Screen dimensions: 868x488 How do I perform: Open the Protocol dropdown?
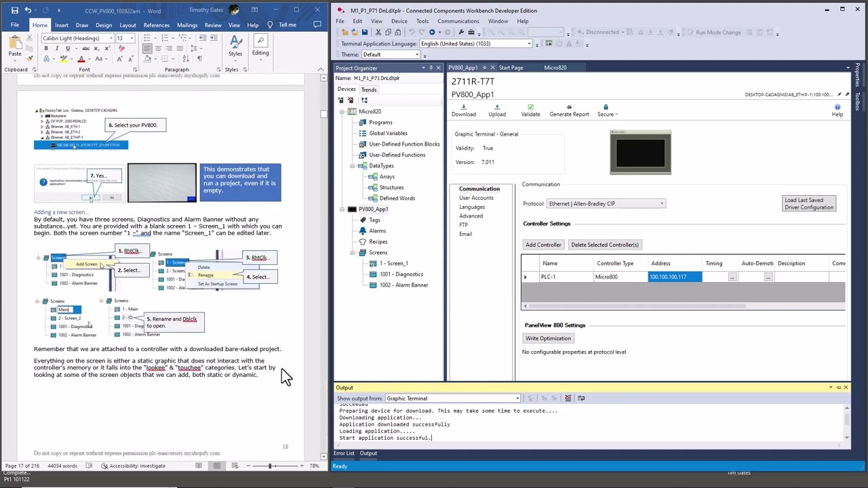click(662, 203)
